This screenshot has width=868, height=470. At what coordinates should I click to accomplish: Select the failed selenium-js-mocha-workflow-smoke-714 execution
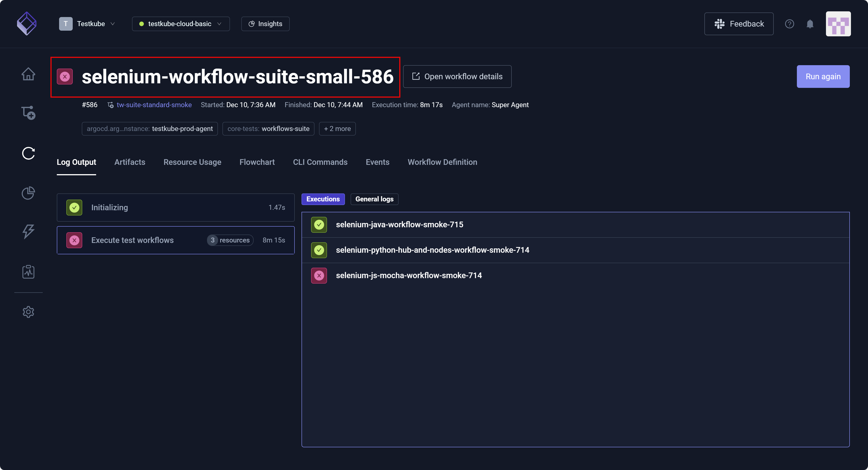tap(408, 275)
